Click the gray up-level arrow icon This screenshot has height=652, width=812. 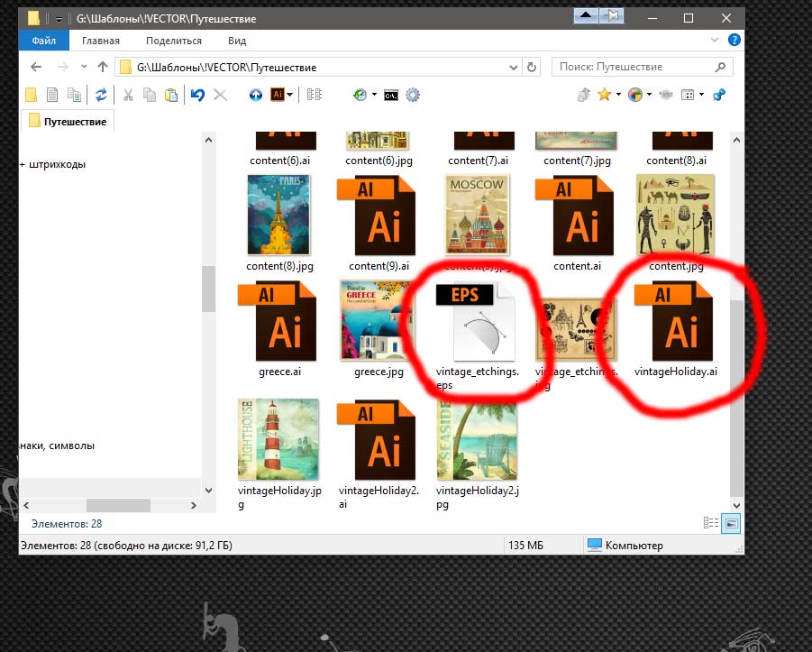click(584, 95)
